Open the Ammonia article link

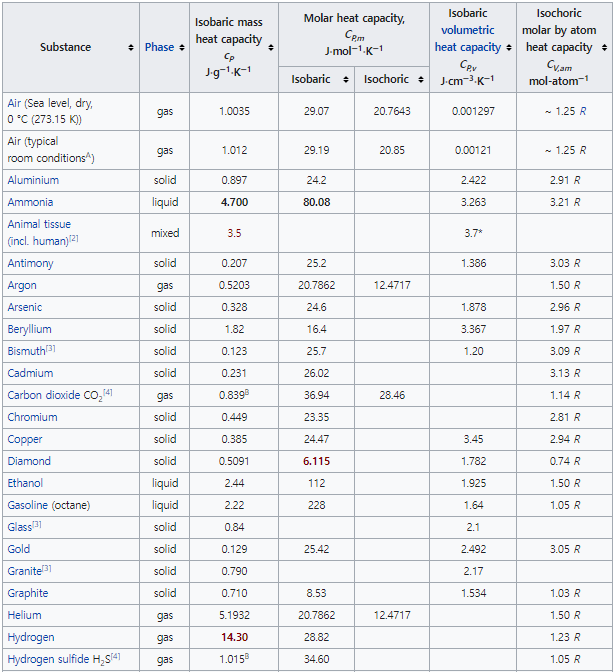tap(30, 202)
